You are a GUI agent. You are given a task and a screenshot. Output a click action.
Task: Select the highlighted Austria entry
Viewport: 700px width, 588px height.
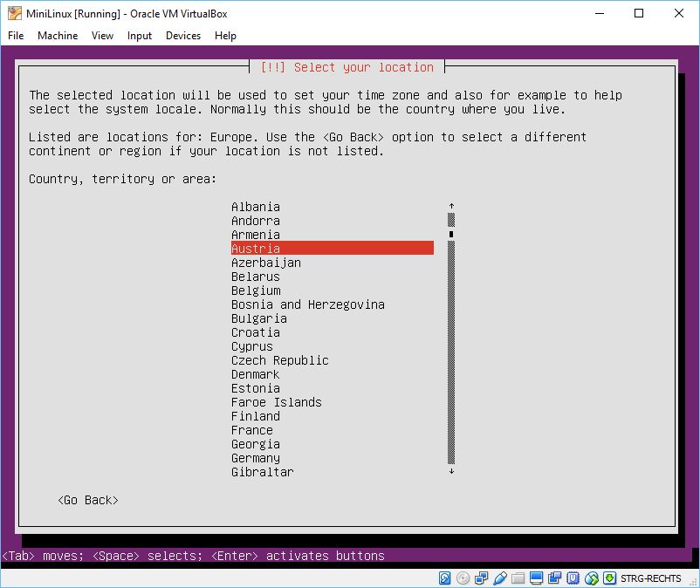coord(332,249)
